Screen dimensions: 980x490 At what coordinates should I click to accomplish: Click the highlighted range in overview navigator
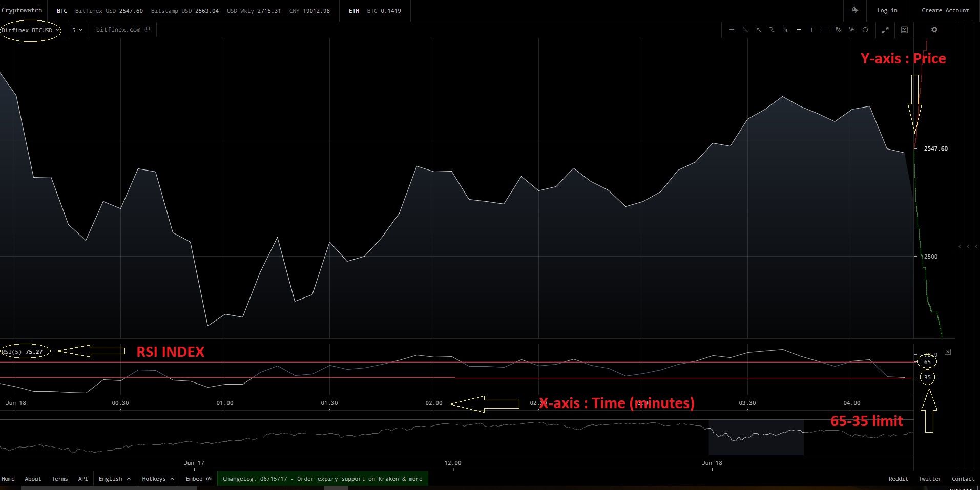coord(756,437)
